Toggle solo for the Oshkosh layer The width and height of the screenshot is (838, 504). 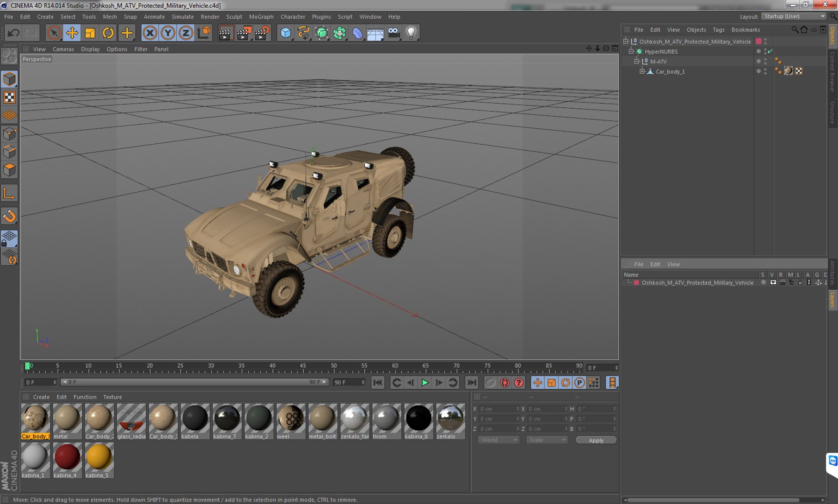pyautogui.click(x=763, y=282)
